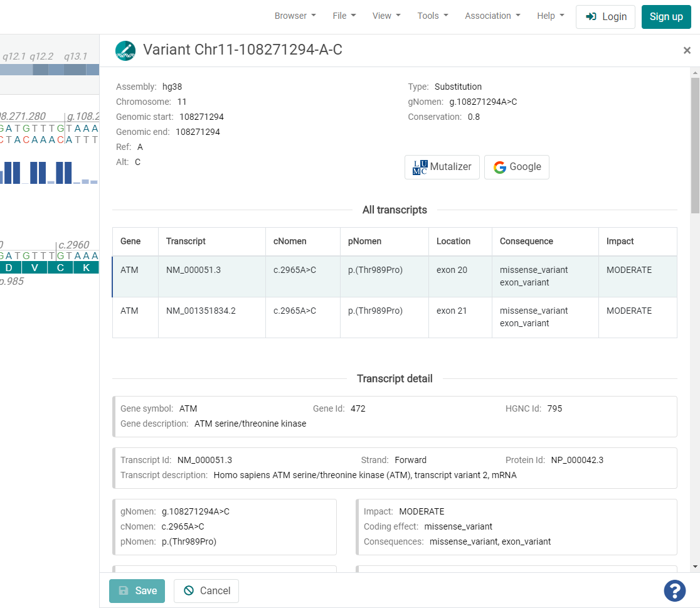Click the scroll down arrow of panel
The width and height of the screenshot is (700, 608).
(695, 567)
